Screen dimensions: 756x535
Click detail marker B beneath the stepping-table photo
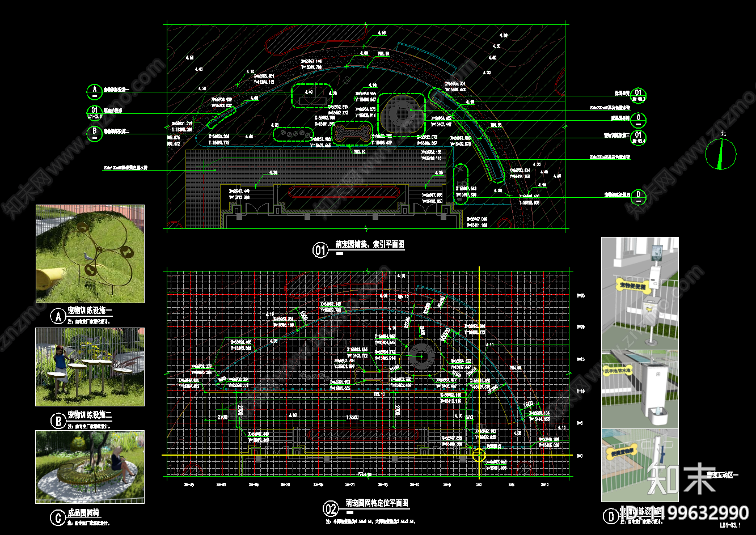coord(57,421)
